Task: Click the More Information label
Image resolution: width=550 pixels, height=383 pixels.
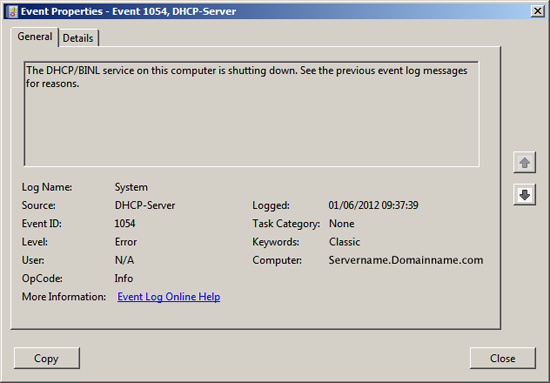Action: (64, 297)
